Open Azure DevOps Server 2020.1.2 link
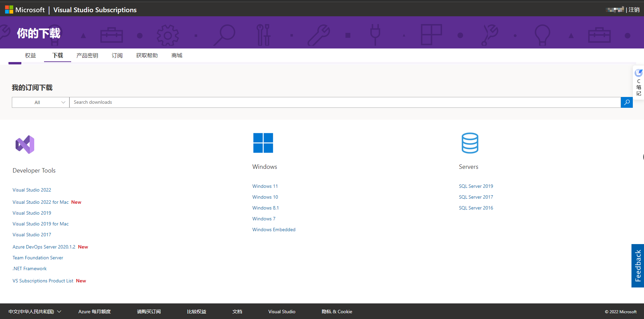 pyautogui.click(x=44, y=247)
